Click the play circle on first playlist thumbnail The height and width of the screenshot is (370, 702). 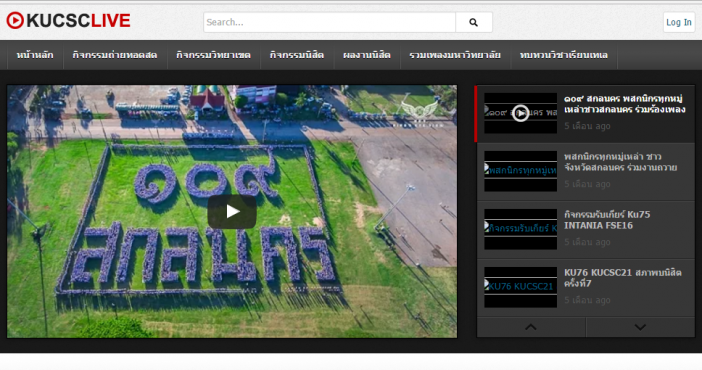point(520,113)
